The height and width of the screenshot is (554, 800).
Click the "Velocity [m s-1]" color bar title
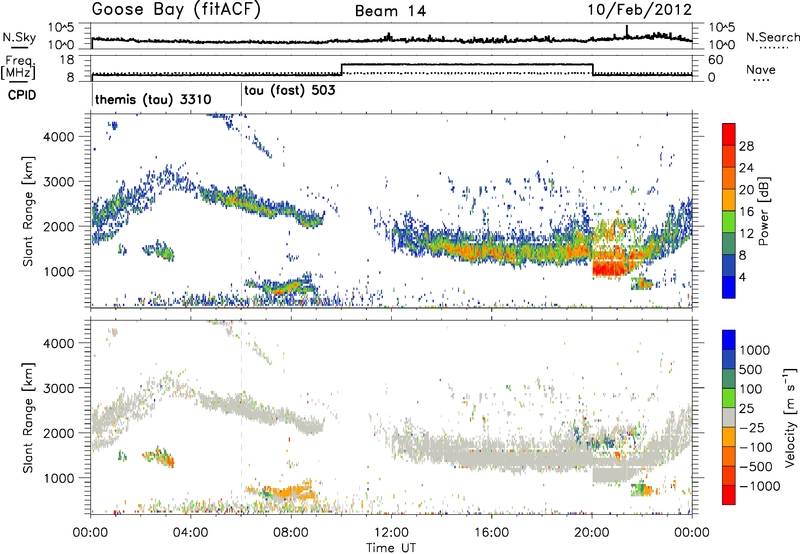click(790, 416)
